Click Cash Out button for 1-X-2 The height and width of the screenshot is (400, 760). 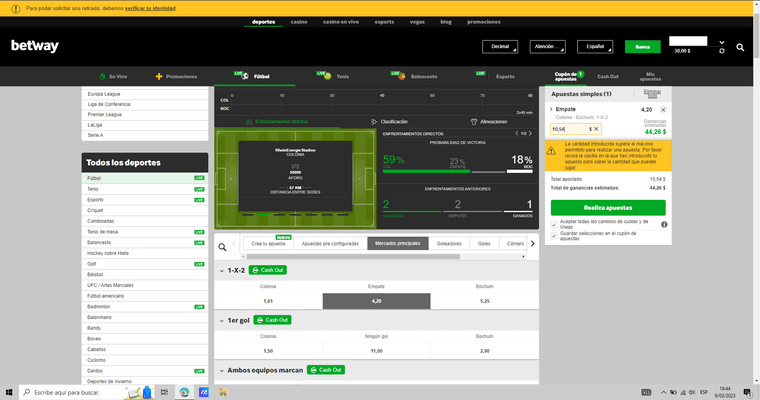[268, 270]
